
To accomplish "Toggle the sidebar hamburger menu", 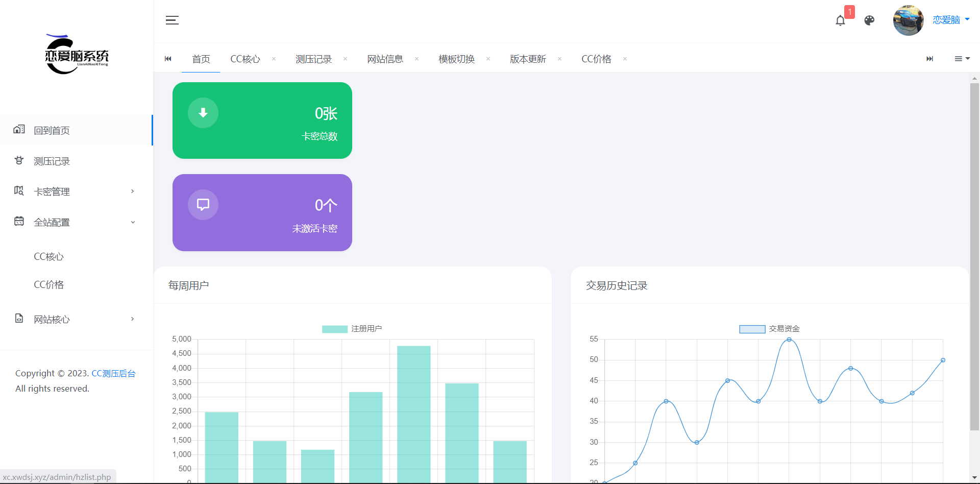I will point(172,20).
